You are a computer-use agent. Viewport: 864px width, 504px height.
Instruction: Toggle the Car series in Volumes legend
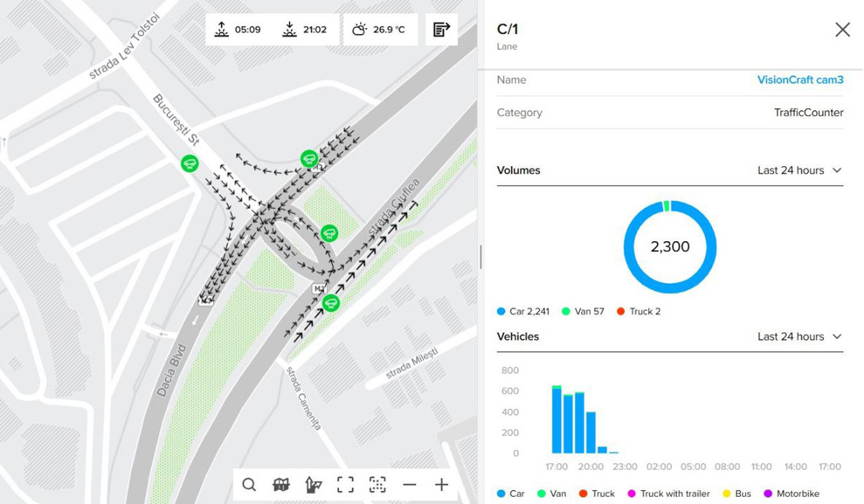tap(523, 312)
